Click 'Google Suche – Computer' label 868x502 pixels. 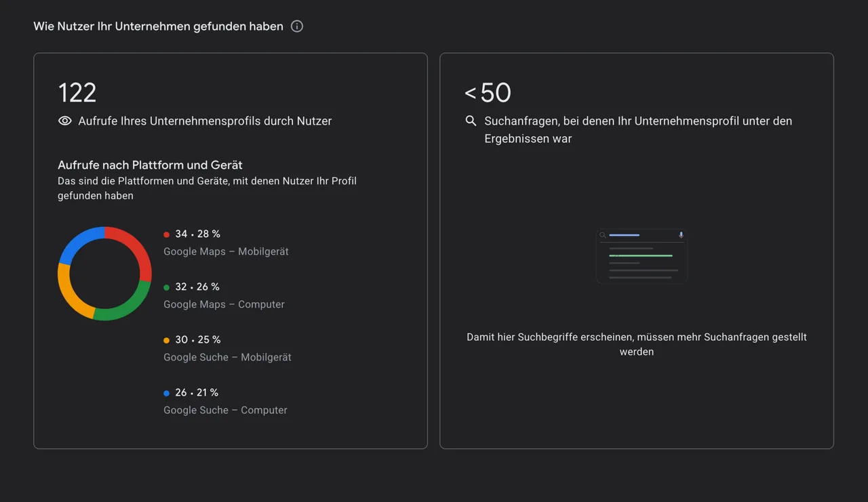pos(225,410)
